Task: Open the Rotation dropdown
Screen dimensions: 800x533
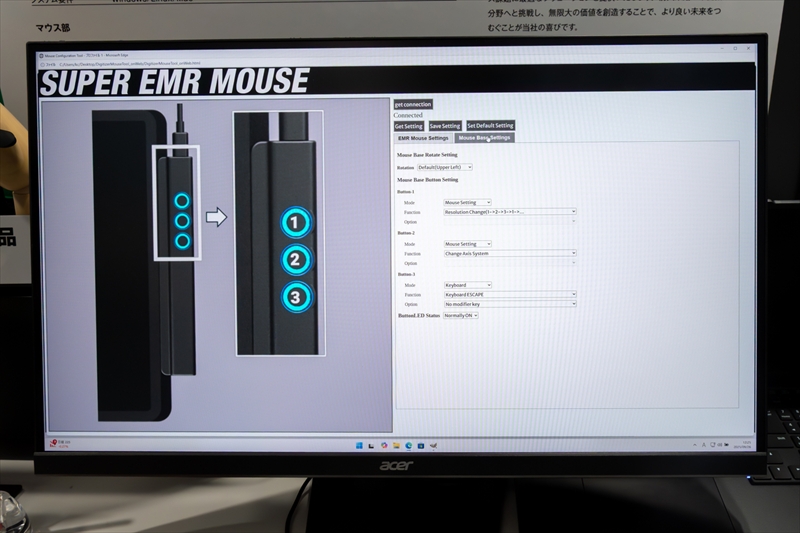Action: [444, 167]
